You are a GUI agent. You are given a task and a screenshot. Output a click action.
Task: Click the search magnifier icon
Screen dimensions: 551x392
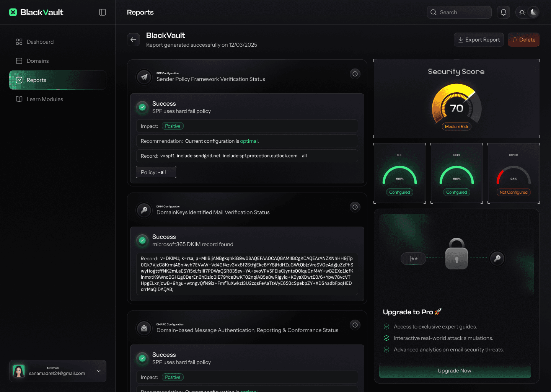point(434,12)
